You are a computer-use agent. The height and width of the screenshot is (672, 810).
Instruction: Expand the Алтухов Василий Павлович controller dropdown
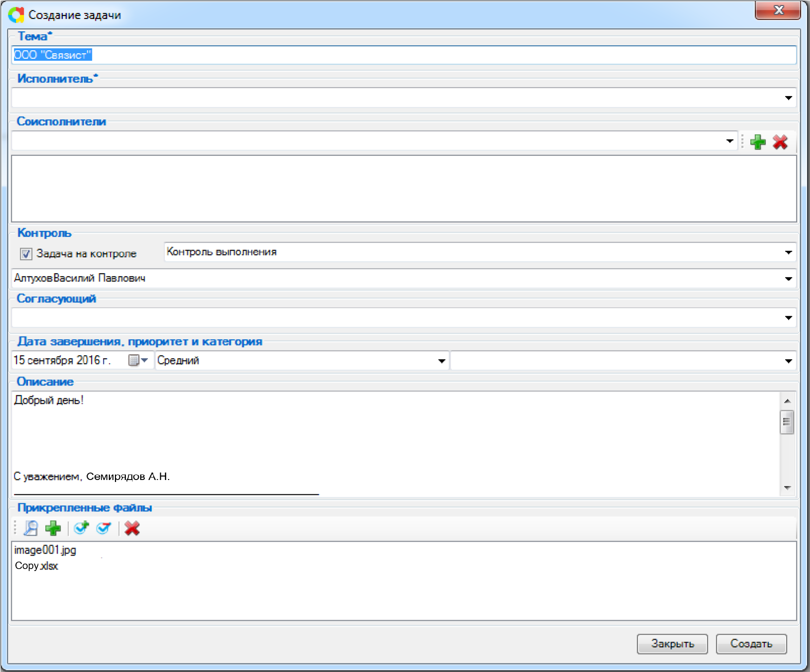788,279
